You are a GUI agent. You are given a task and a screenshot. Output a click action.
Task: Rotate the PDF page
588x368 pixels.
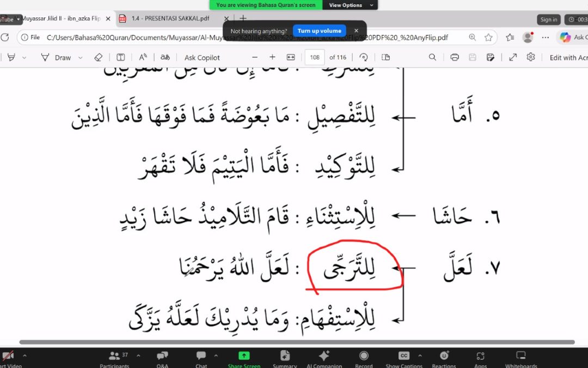coord(363,57)
